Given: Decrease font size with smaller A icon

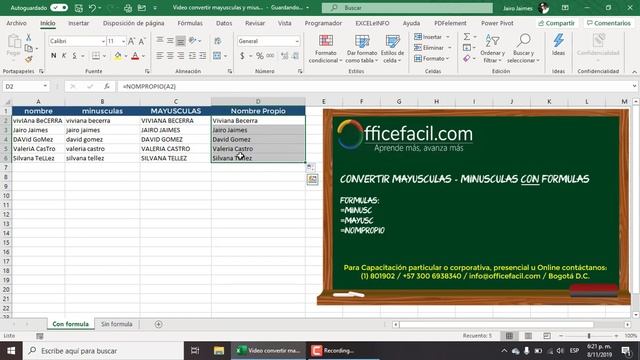Looking at the screenshot, I should point(142,41).
